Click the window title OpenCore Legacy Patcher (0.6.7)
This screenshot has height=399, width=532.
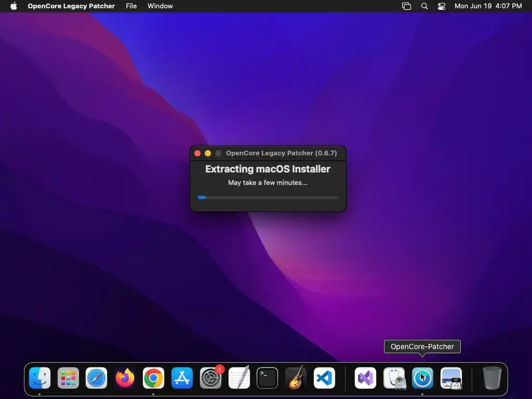[281, 153]
